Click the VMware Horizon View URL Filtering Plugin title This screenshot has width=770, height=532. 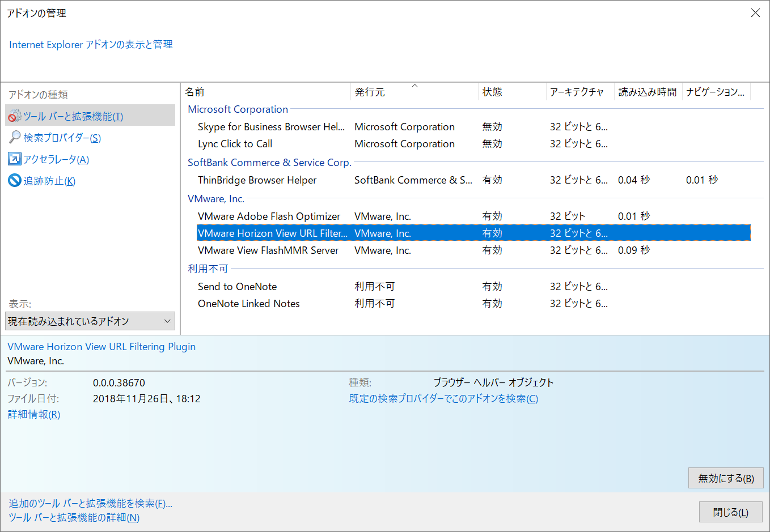coord(101,347)
